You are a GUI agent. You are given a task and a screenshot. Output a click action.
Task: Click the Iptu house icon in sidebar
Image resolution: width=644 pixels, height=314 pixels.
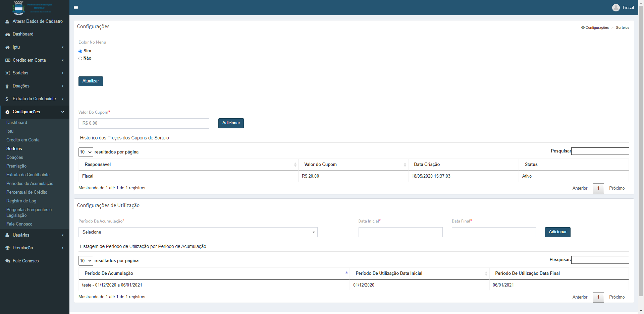point(7,48)
